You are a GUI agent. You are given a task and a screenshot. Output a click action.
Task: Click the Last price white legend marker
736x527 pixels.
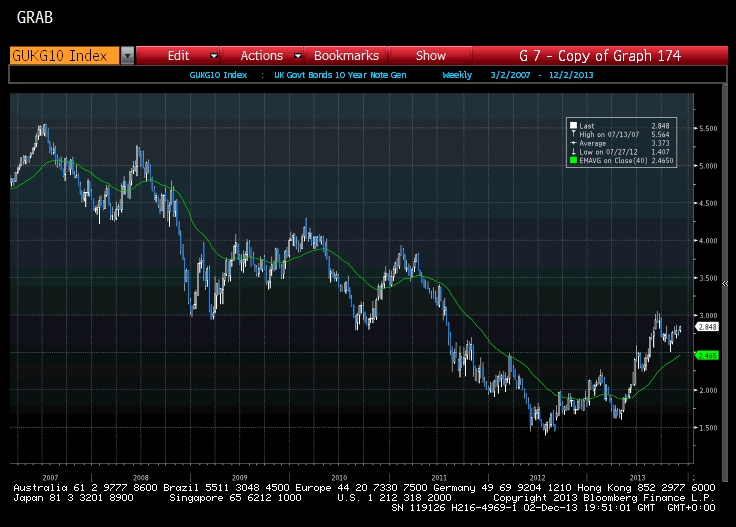point(573,126)
